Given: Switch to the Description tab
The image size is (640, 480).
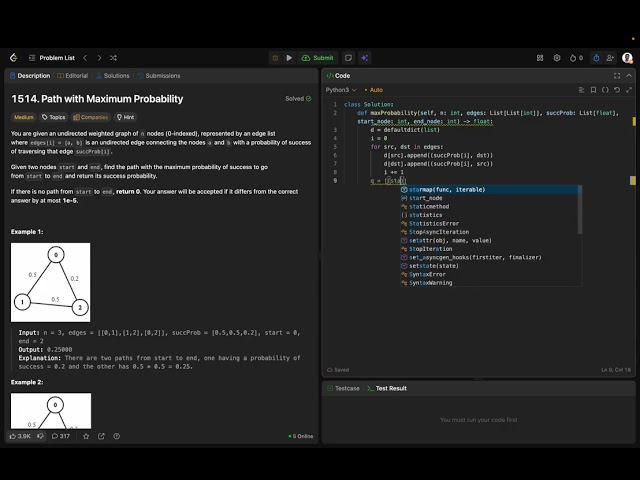Looking at the screenshot, I should pos(30,76).
